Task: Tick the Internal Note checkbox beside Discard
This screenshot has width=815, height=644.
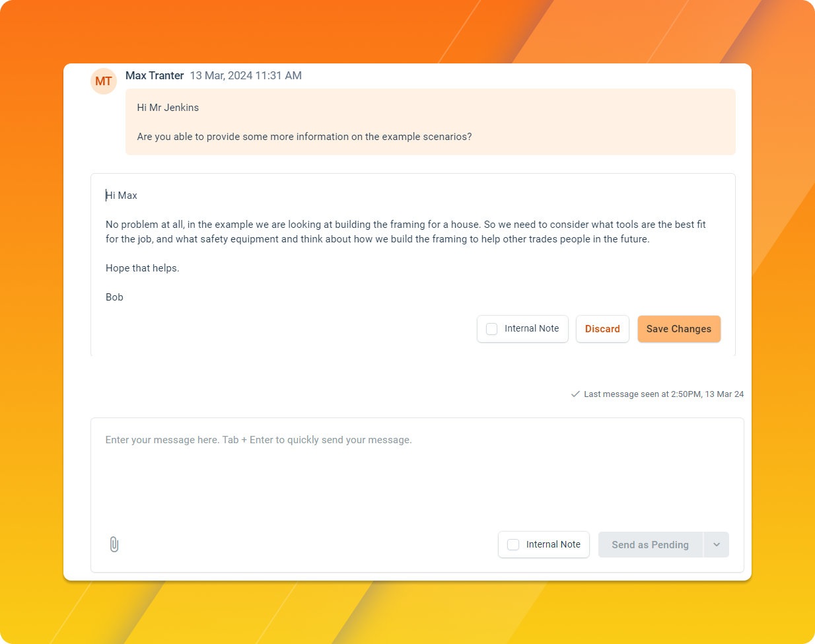Action: [x=491, y=329]
